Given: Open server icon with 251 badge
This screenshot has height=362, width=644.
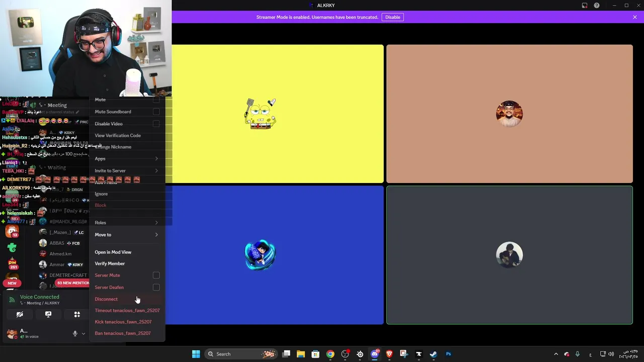Looking at the screenshot, I should (x=12, y=263).
